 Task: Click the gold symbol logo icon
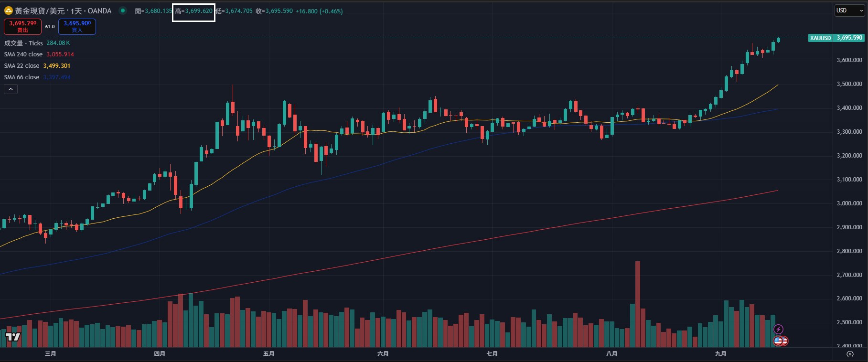coord(9,11)
